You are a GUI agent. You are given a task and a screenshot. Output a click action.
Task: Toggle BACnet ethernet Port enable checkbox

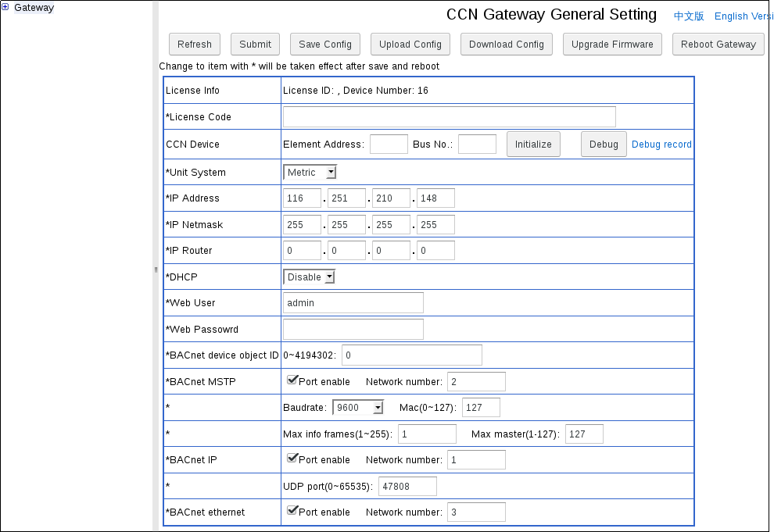pyautogui.click(x=292, y=510)
